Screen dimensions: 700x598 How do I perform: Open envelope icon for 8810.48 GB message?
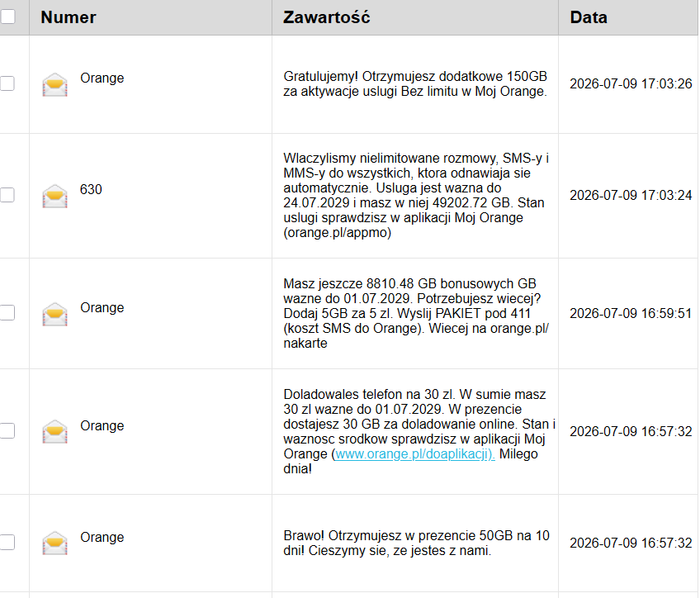pyautogui.click(x=55, y=314)
